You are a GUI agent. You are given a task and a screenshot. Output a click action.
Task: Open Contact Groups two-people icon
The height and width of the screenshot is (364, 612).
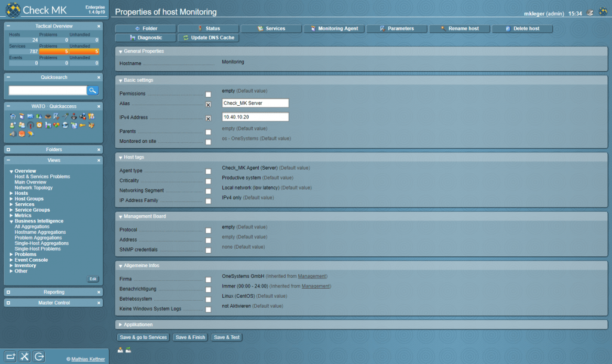click(22, 126)
